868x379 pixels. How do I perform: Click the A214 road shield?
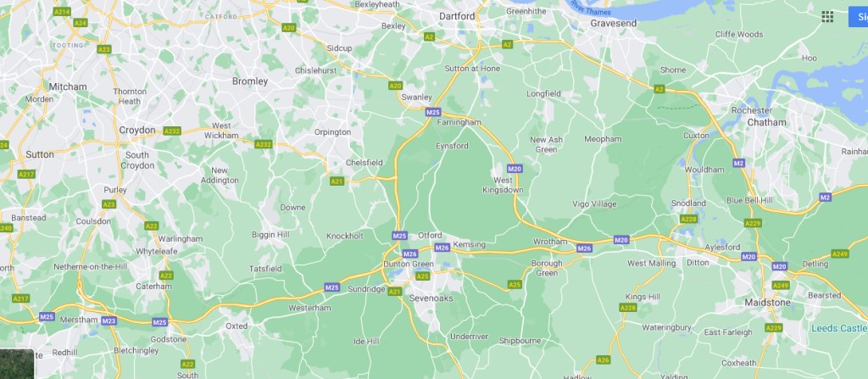pos(61,11)
